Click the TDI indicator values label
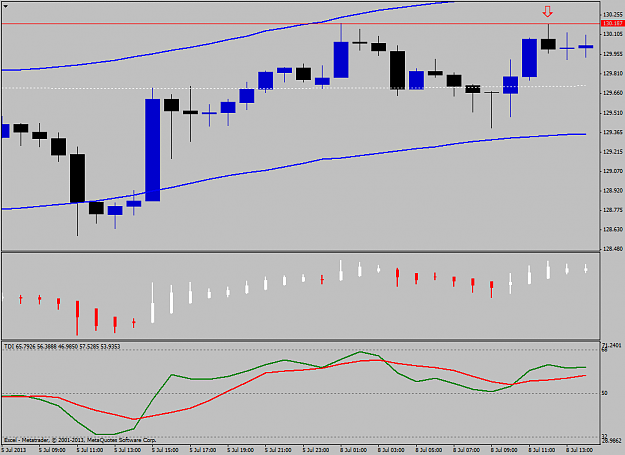This screenshot has height=455, width=625. pyautogui.click(x=62, y=347)
